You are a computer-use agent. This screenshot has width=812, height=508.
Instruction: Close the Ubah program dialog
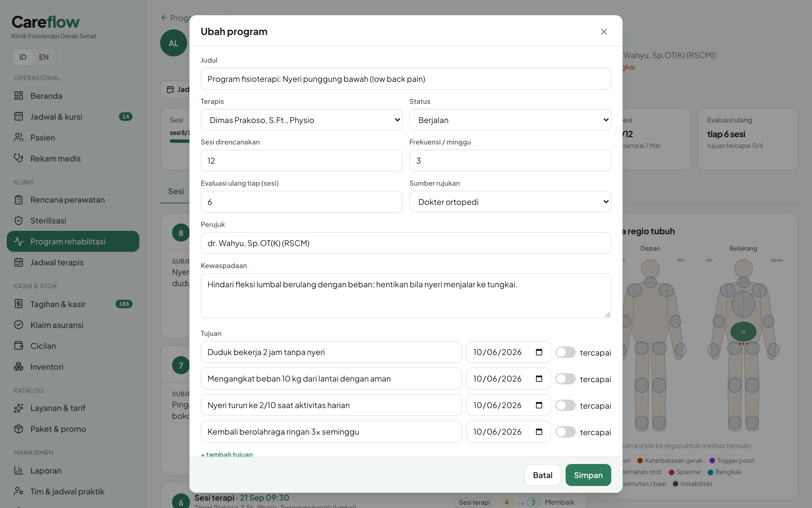coord(604,32)
